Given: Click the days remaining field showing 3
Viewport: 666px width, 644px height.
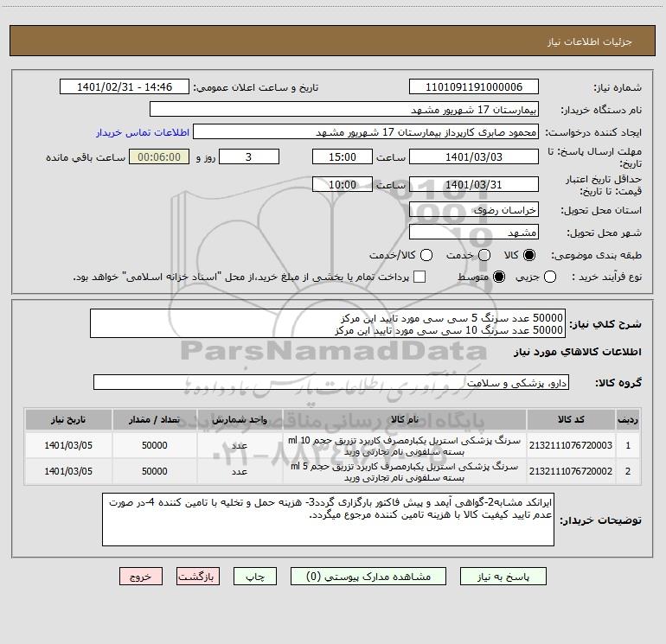Looking at the screenshot, I should pyautogui.click(x=249, y=156).
